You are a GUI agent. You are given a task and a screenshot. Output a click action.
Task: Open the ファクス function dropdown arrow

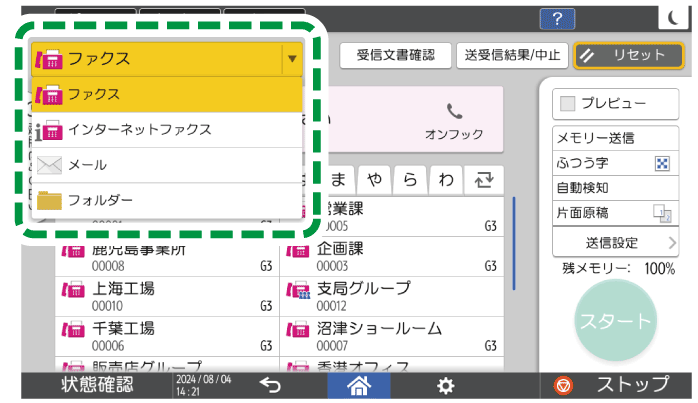[x=292, y=59]
